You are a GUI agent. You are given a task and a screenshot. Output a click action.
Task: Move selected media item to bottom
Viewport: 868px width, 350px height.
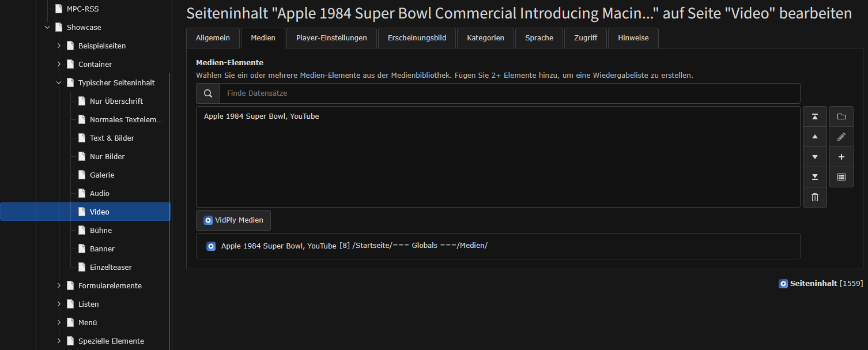click(x=814, y=177)
